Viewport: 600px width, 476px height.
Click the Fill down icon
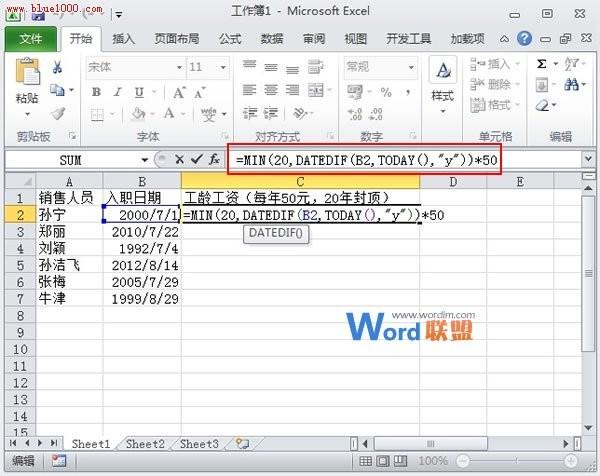tap(541, 85)
